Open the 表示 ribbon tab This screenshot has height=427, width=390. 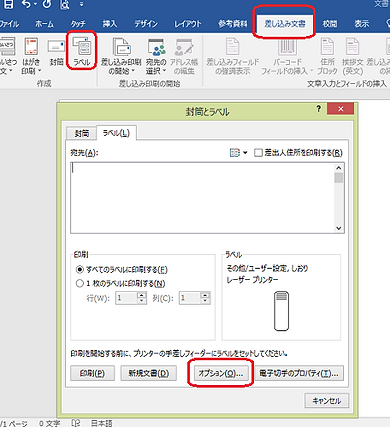coord(361,24)
